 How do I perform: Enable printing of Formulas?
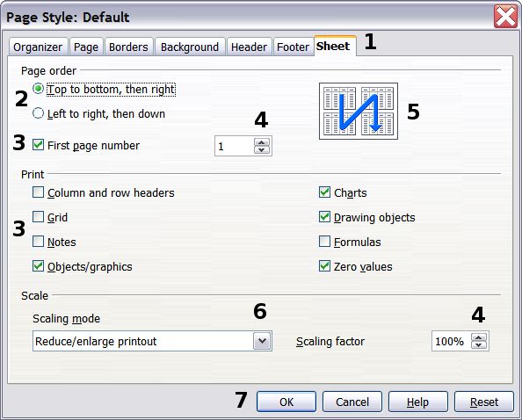(324, 242)
